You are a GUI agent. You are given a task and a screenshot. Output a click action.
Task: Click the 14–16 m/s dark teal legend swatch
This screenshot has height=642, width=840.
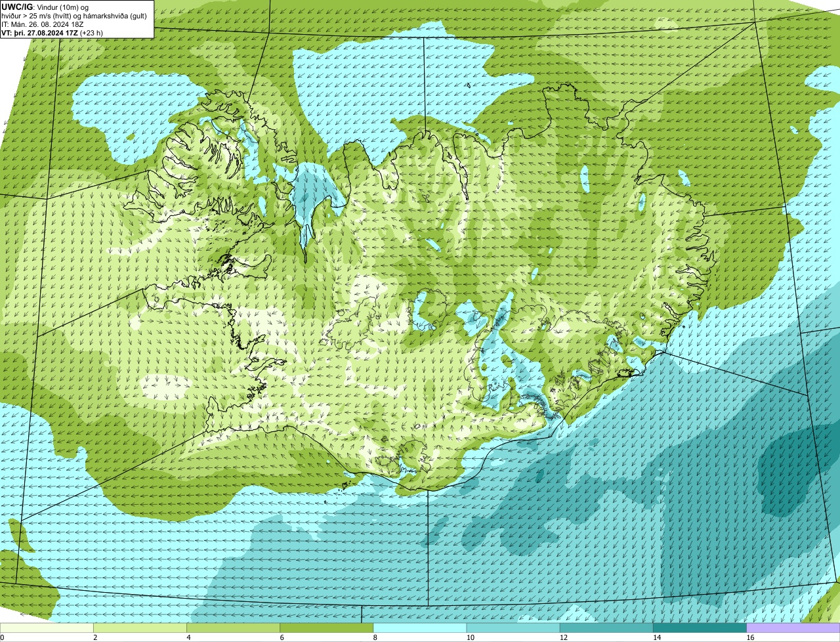click(x=700, y=628)
